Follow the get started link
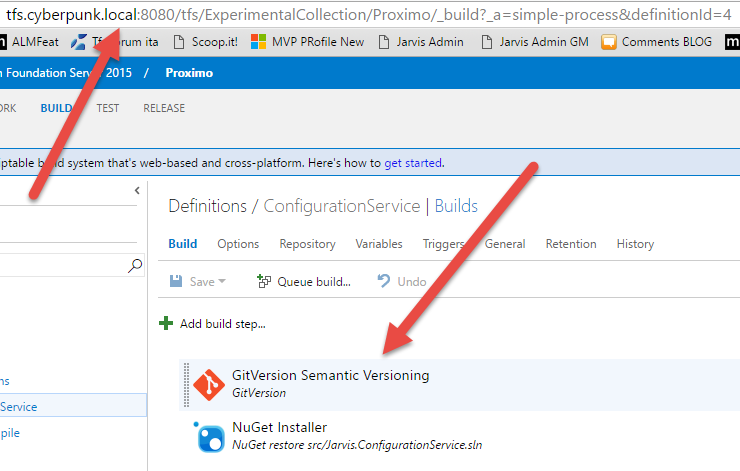 413,163
